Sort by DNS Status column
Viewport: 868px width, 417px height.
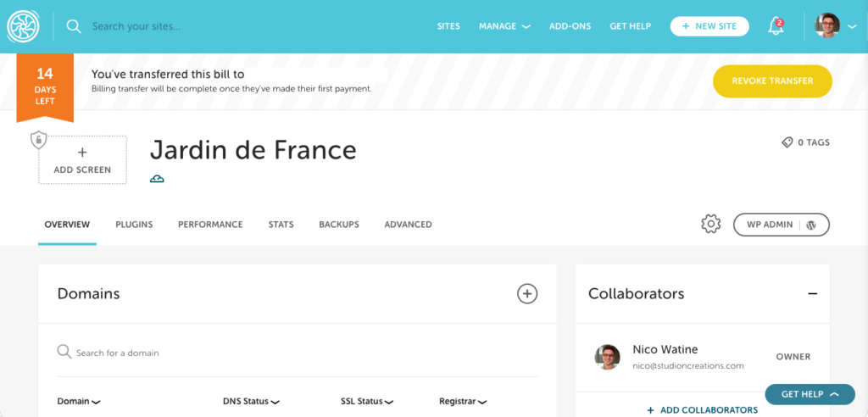(x=251, y=402)
